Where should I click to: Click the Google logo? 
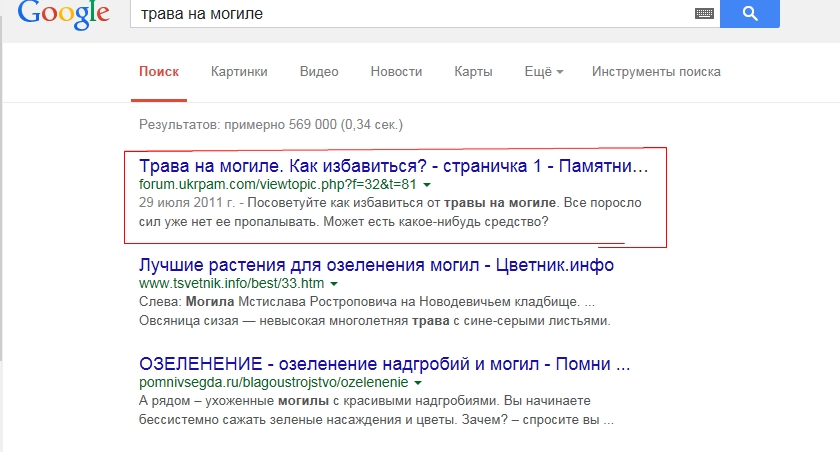coord(63,14)
